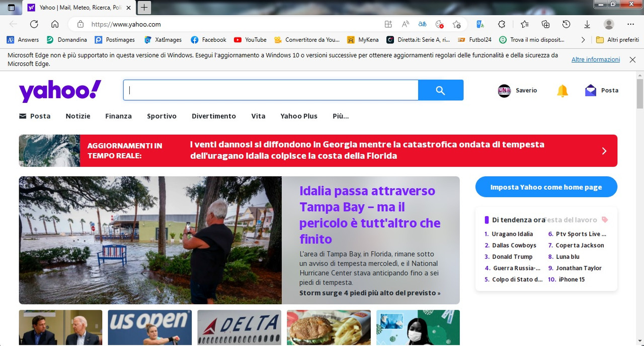
Task: Open the US Open thumbnail story
Action: [x=150, y=327]
